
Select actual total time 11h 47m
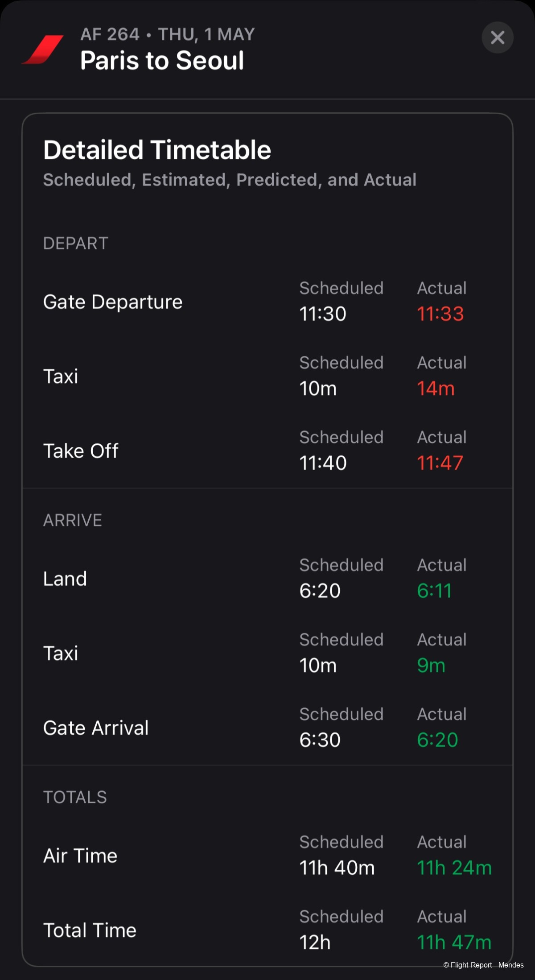[x=454, y=942]
